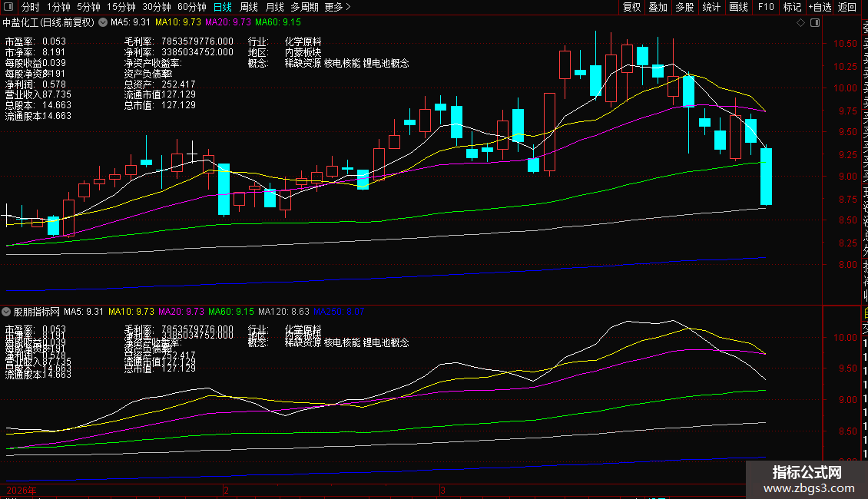Click the latest large cyan candlestick
This screenshot has width=868, height=499.
click(x=766, y=176)
